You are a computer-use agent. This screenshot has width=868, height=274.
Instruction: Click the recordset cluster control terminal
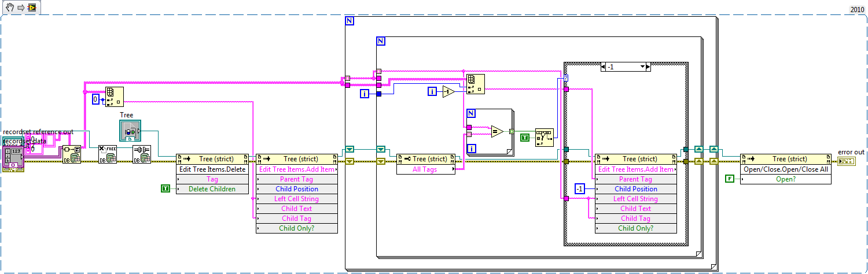14,157
